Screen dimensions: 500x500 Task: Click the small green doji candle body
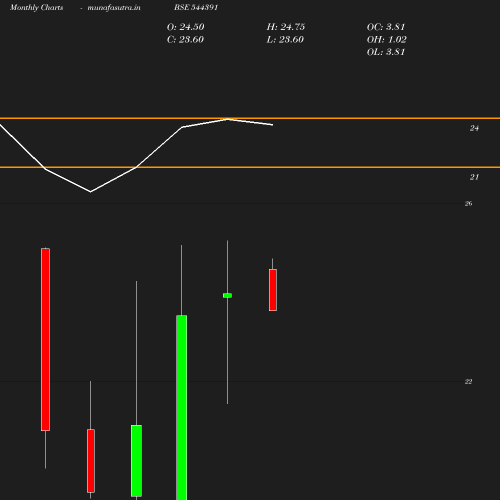(227, 295)
